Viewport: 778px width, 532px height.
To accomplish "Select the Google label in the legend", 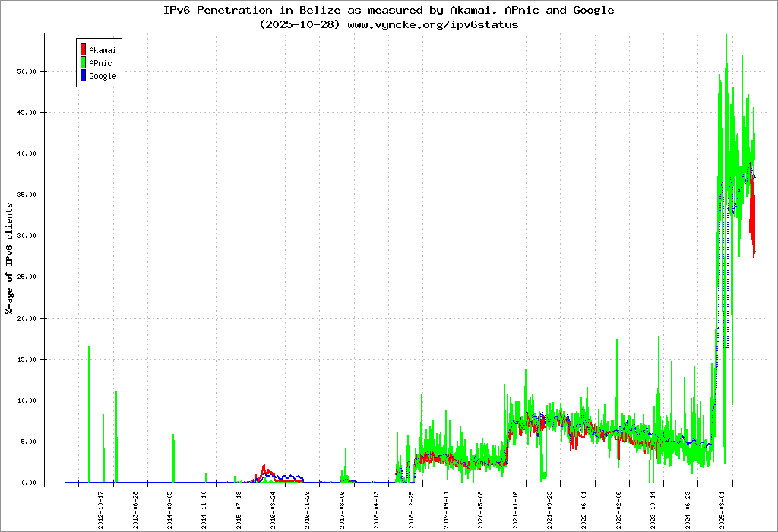I will 103,77.
